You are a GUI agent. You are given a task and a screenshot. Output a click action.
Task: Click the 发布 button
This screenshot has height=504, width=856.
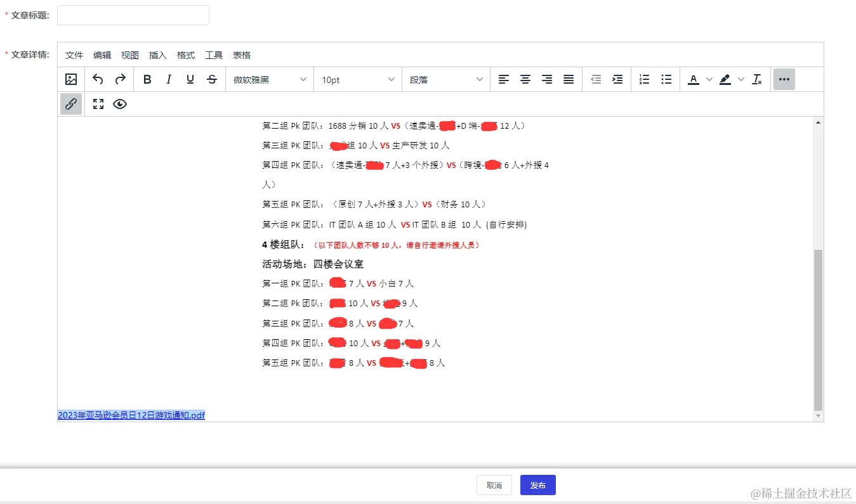[x=538, y=485]
